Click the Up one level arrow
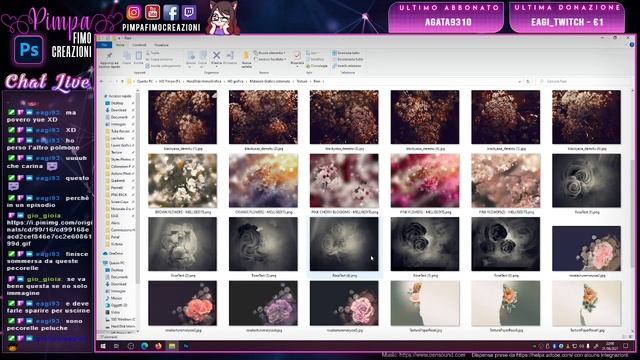 point(122,82)
